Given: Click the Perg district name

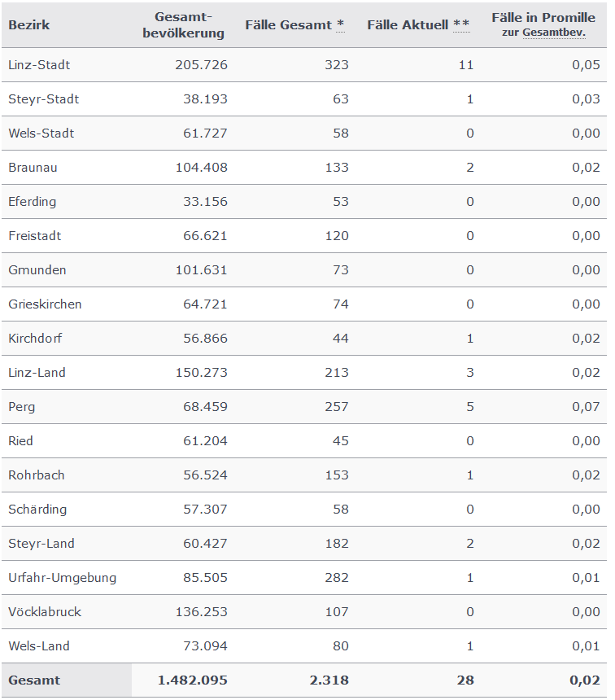Looking at the screenshot, I should point(21,407).
